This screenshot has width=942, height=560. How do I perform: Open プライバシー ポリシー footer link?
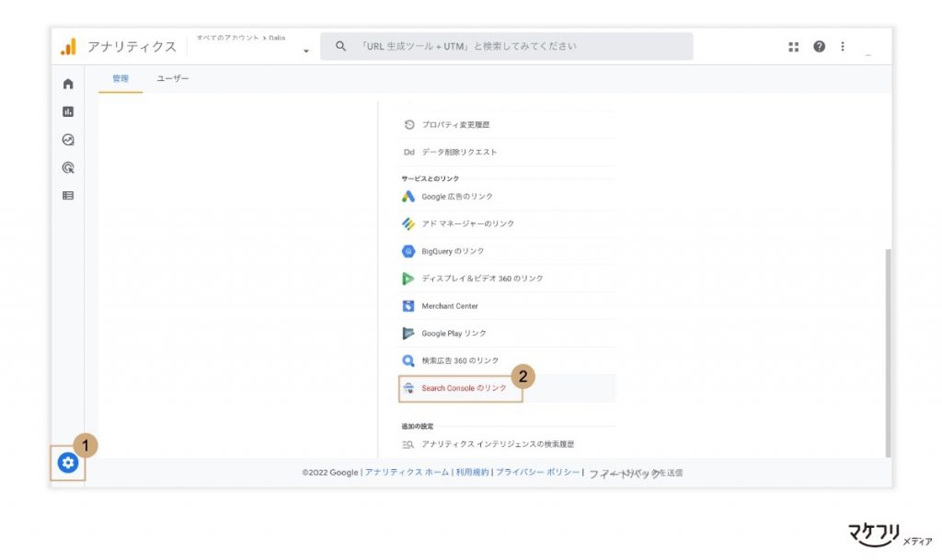(x=538, y=473)
